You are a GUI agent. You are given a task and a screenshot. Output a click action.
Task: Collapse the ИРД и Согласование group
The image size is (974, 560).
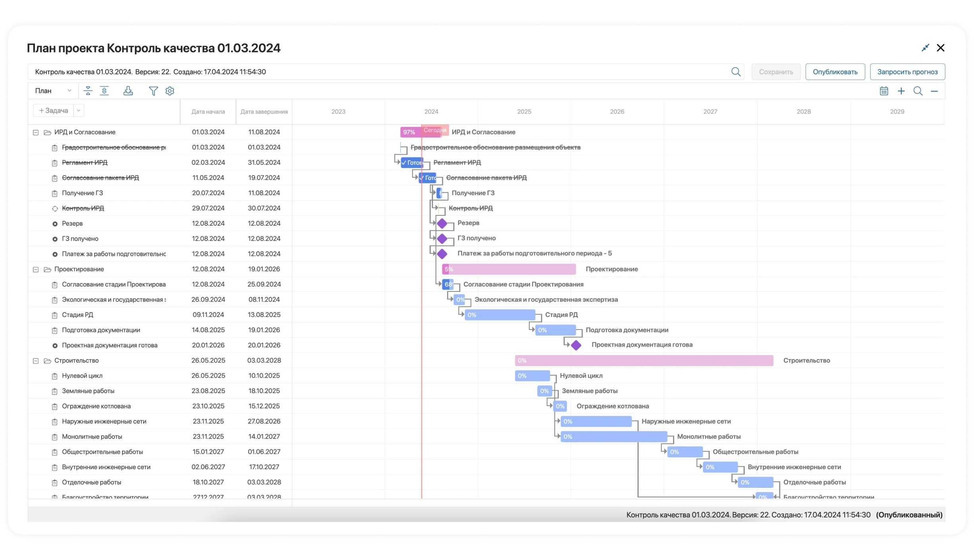36,132
